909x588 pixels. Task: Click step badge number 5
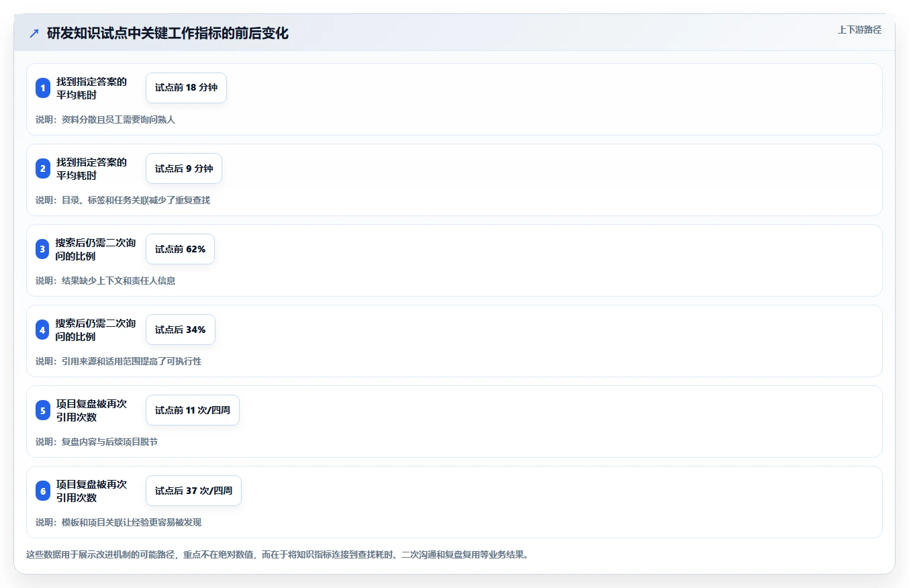(43, 410)
